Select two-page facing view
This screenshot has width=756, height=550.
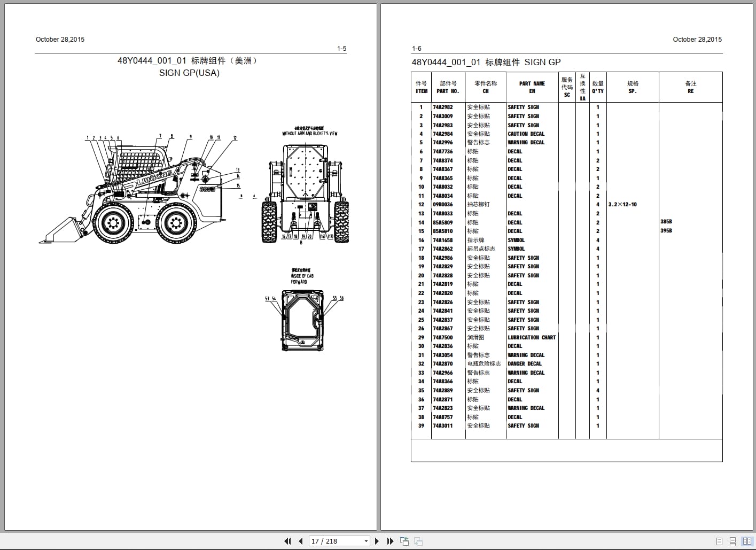pyautogui.click(x=747, y=541)
